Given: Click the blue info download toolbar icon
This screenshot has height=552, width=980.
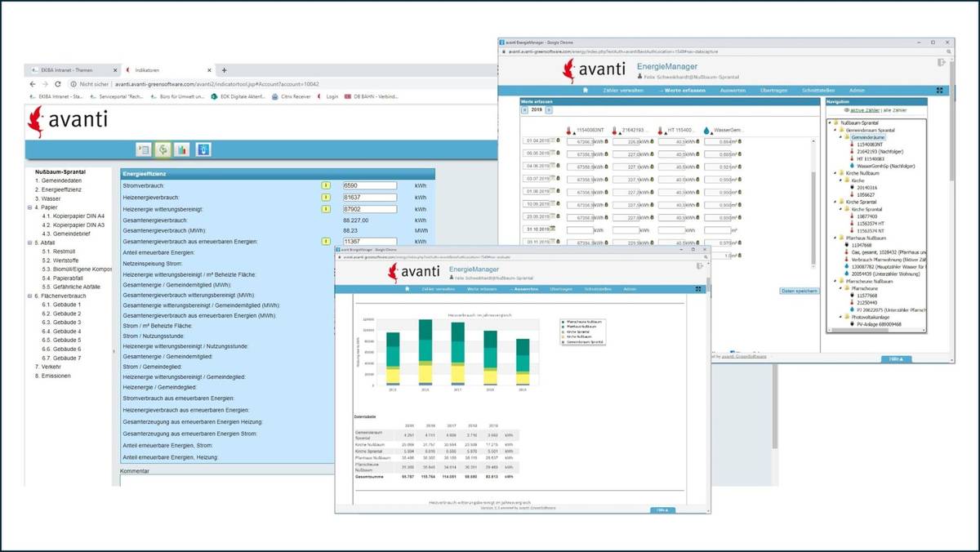Looking at the screenshot, I should coord(203,149).
